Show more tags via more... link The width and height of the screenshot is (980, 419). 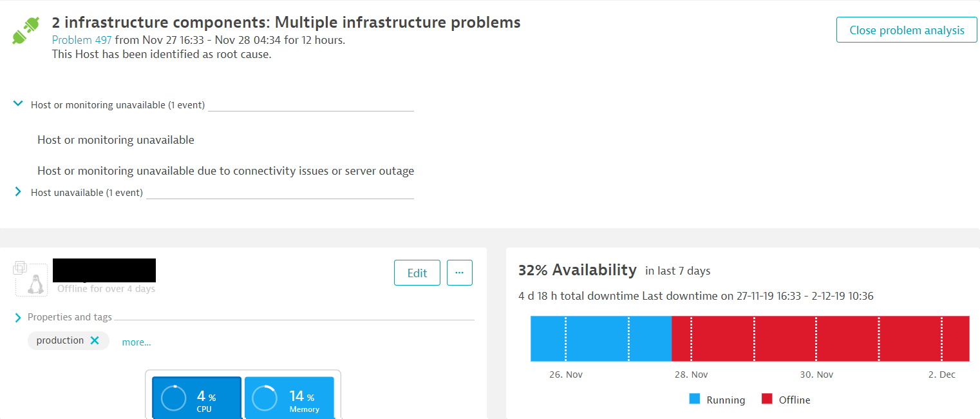pos(137,342)
